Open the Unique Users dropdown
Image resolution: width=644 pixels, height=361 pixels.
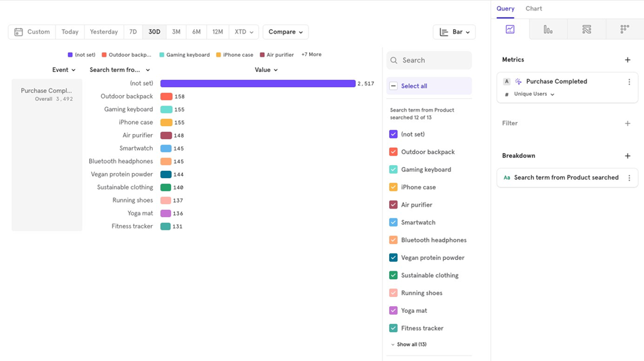click(x=534, y=94)
